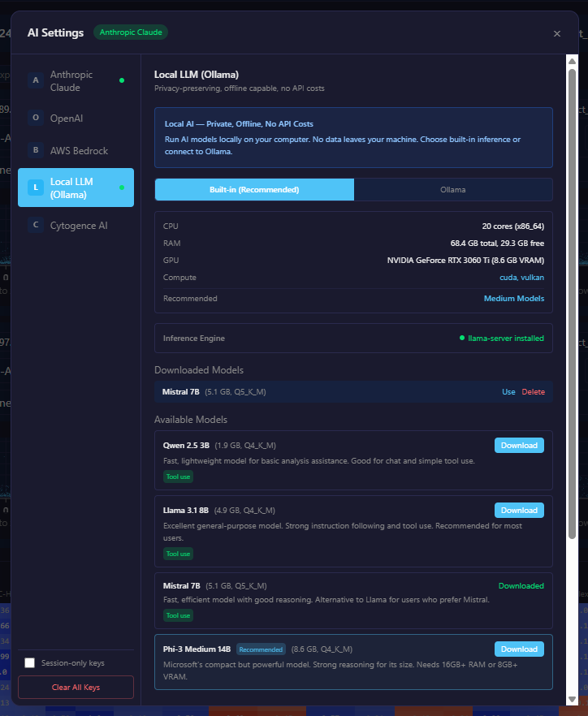588x716 pixels.
Task: Click the 'Local AI — Private, Offline, No API Costs' title
Action: (239, 123)
